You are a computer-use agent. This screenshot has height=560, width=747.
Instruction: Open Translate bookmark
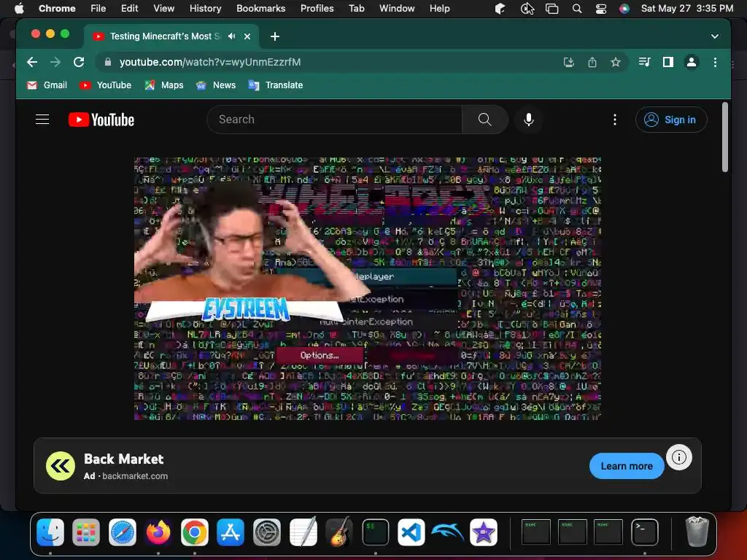275,85
